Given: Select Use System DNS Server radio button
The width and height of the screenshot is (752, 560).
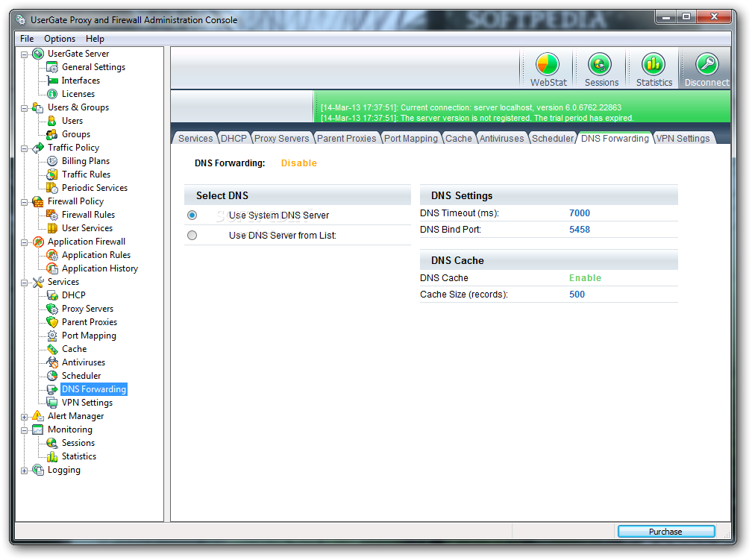Looking at the screenshot, I should pos(192,215).
